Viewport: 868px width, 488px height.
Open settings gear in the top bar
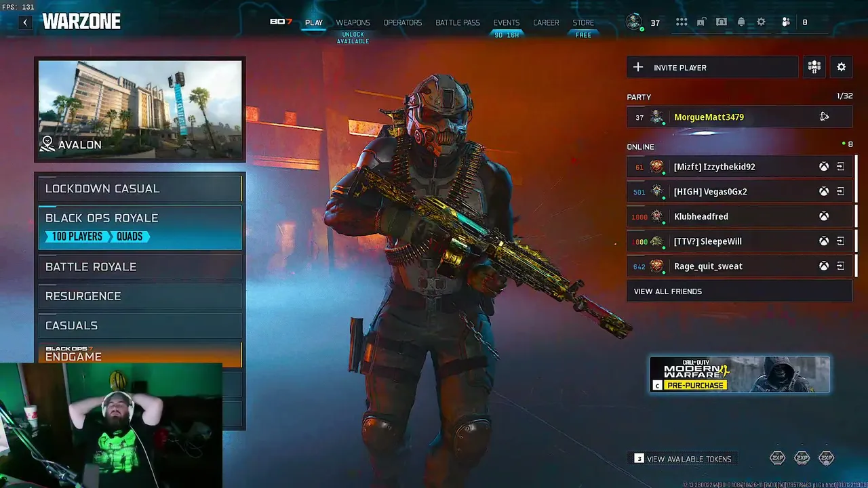click(762, 22)
